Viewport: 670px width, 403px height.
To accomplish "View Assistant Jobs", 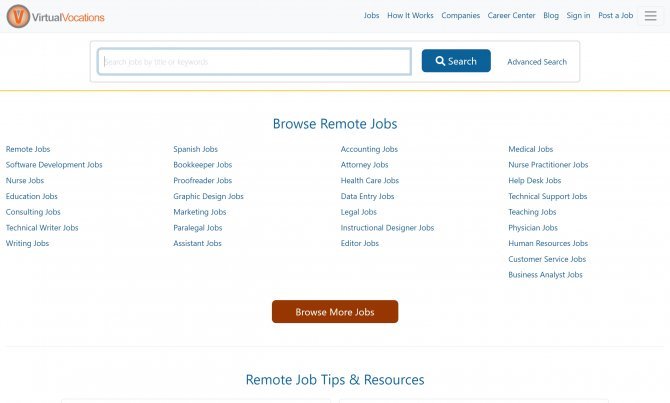I will [x=197, y=244].
